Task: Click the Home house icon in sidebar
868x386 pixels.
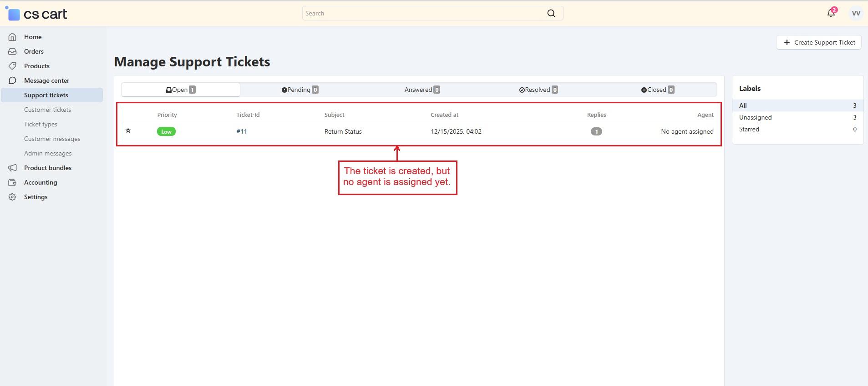Action: pyautogui.click(x=12, y=37)
